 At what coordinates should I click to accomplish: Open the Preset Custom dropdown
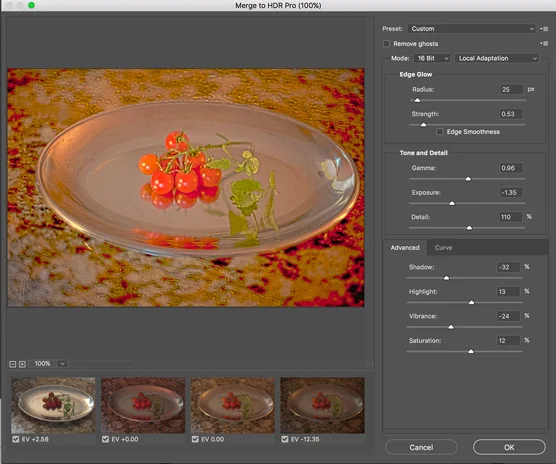click(471, 29)
